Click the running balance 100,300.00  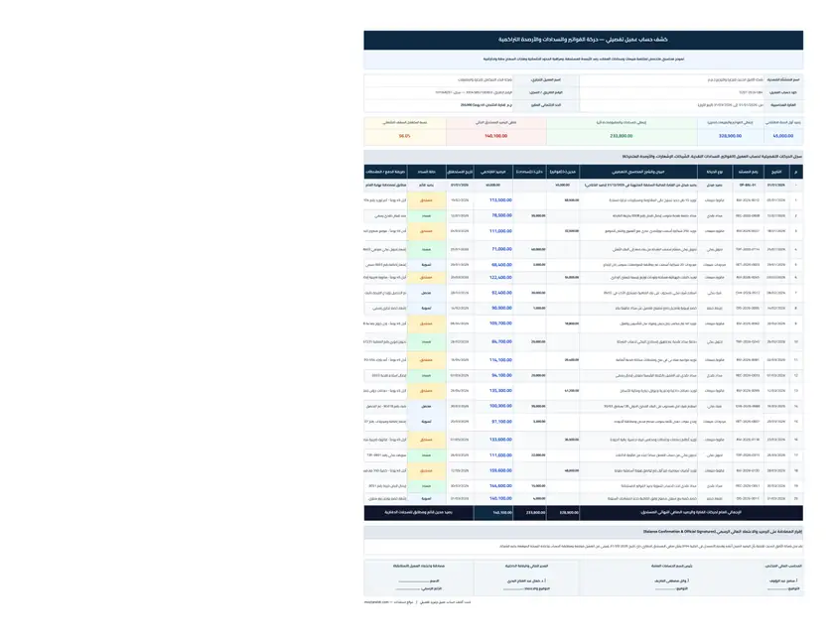tap(500, 406)
